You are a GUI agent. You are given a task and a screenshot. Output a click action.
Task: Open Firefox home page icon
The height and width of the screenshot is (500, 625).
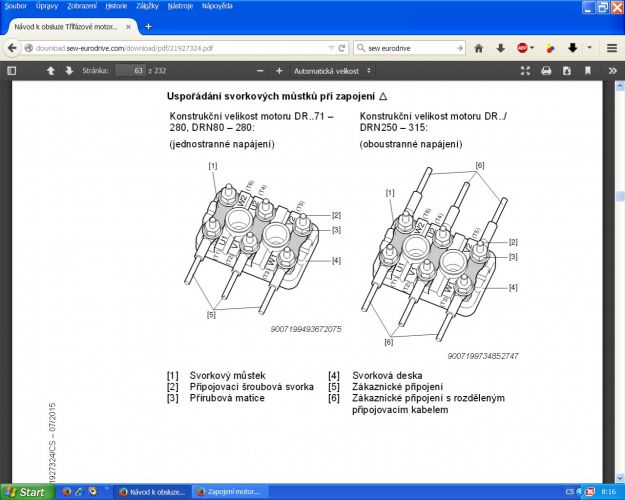click(x=479, y=48)
